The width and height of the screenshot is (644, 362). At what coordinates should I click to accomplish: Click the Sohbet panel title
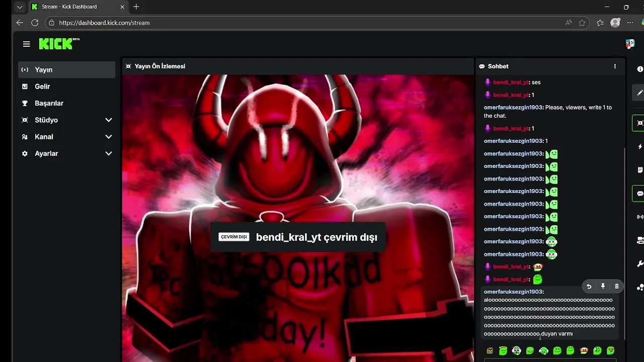click(x=498, y=66)
